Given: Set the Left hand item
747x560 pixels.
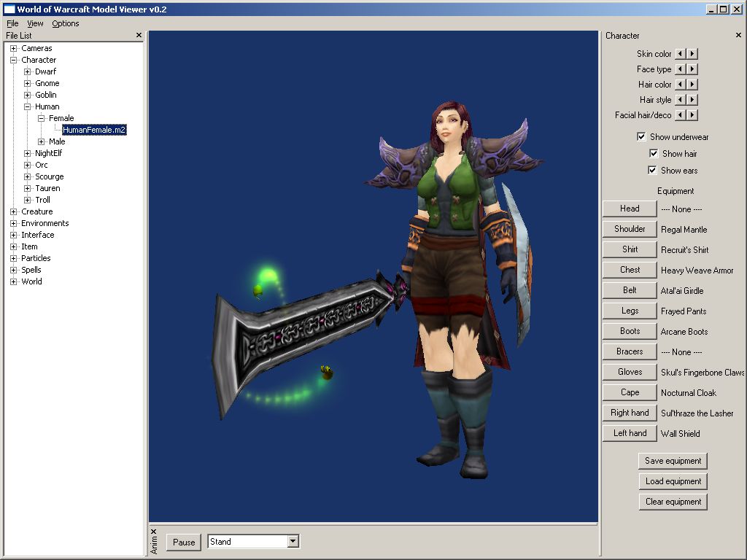Looking at the screenshot, I should 630,434.
